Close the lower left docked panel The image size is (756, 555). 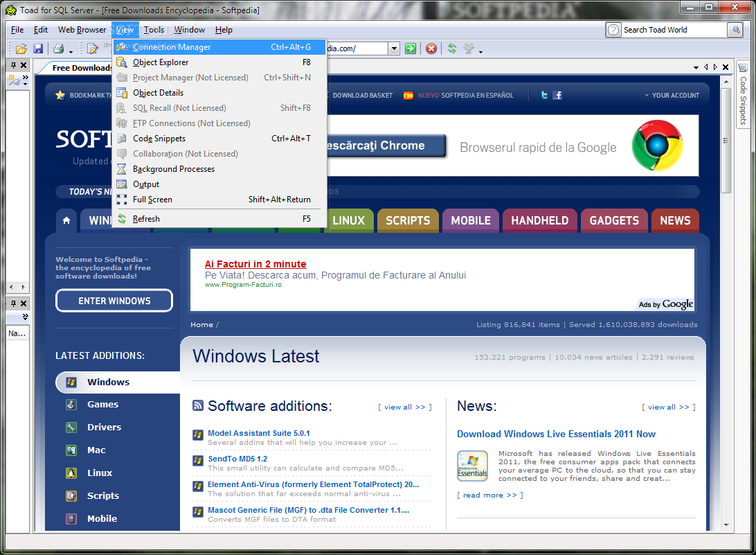[x=23, y=303]
